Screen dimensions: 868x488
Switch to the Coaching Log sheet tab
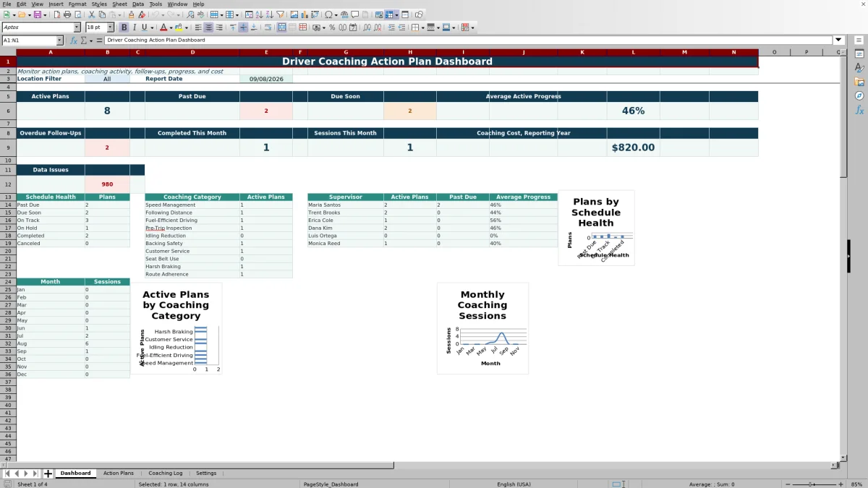click(x=166, y=474)
